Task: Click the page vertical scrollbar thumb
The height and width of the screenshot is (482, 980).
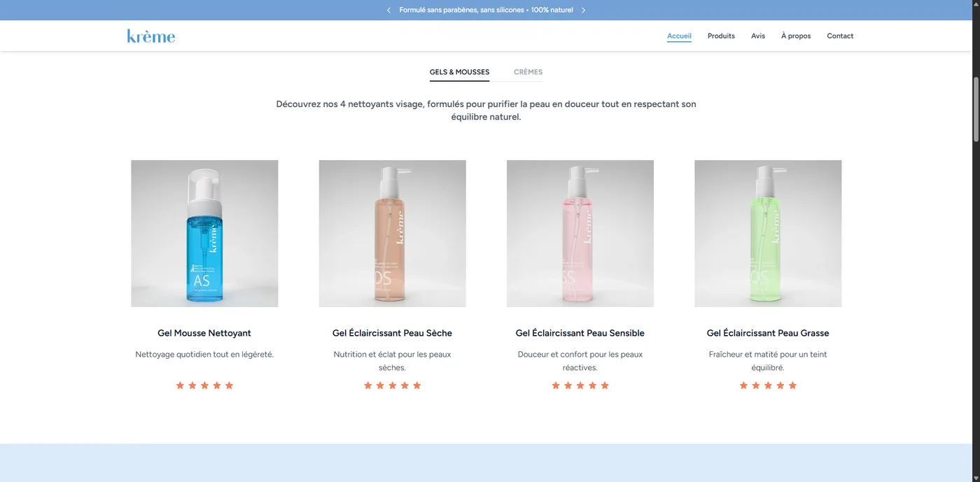Action: click(976, 109)
